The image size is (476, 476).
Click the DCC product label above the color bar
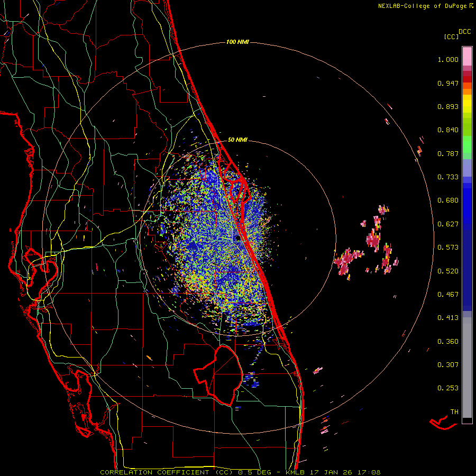[464, 32]
